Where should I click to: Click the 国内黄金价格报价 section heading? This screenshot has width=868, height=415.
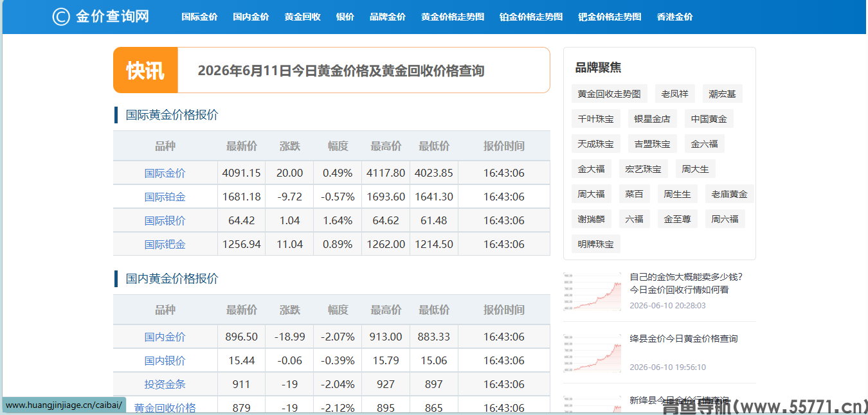(172, 279)
